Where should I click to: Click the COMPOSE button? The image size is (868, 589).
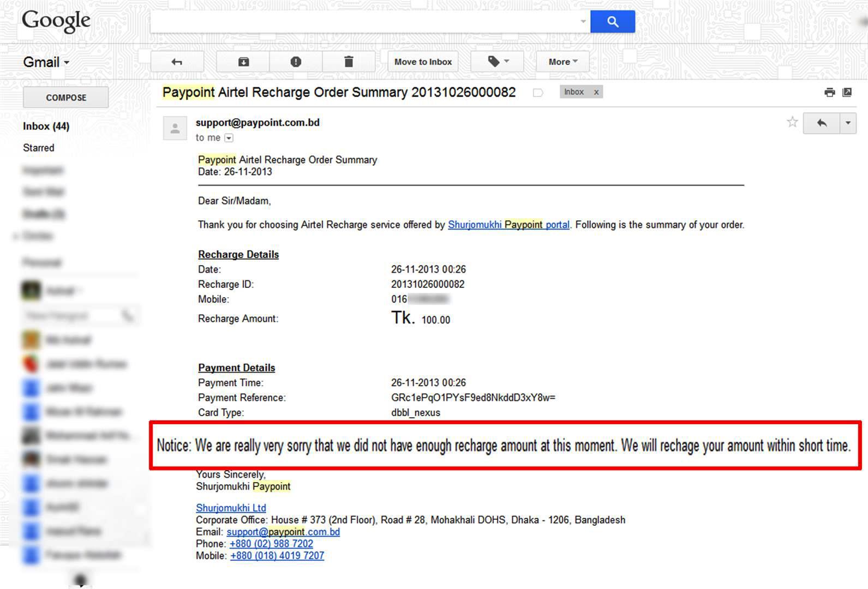[66, 97]
